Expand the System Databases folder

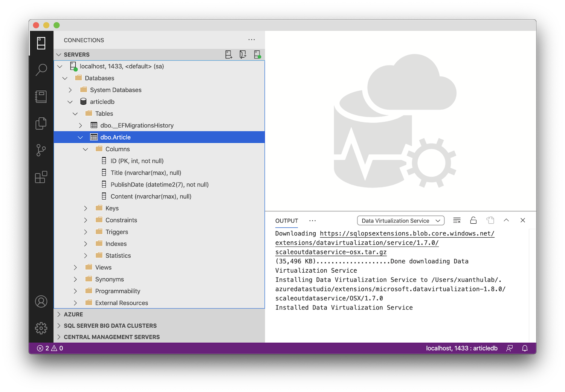(x=70, y=90)
